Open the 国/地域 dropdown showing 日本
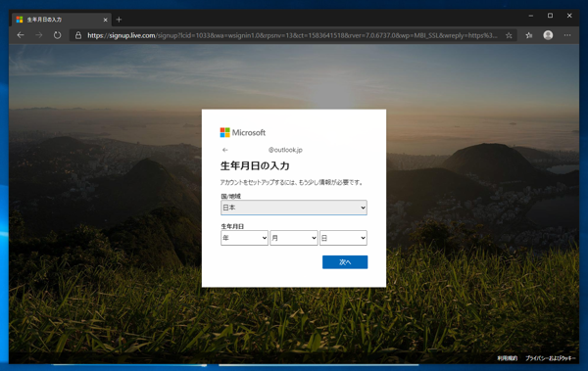Screen dimensions: 588x371 click(x=294, y=208)
